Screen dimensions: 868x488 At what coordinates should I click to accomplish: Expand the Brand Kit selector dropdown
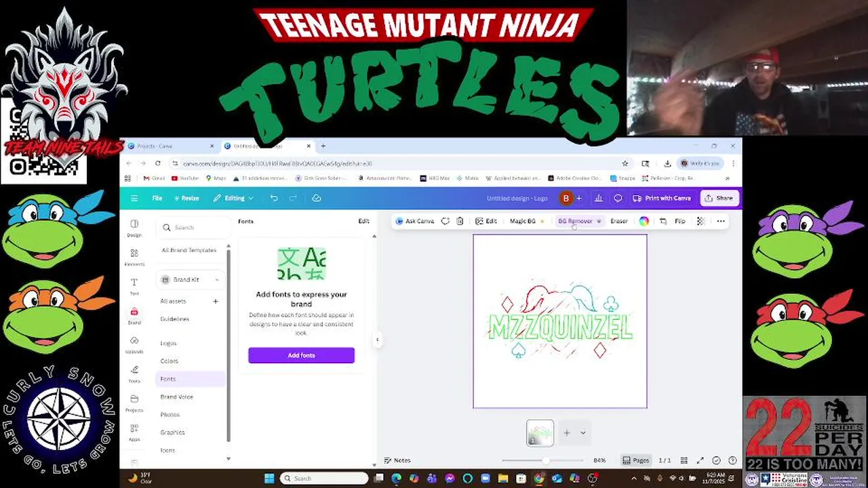click(191, 279)
